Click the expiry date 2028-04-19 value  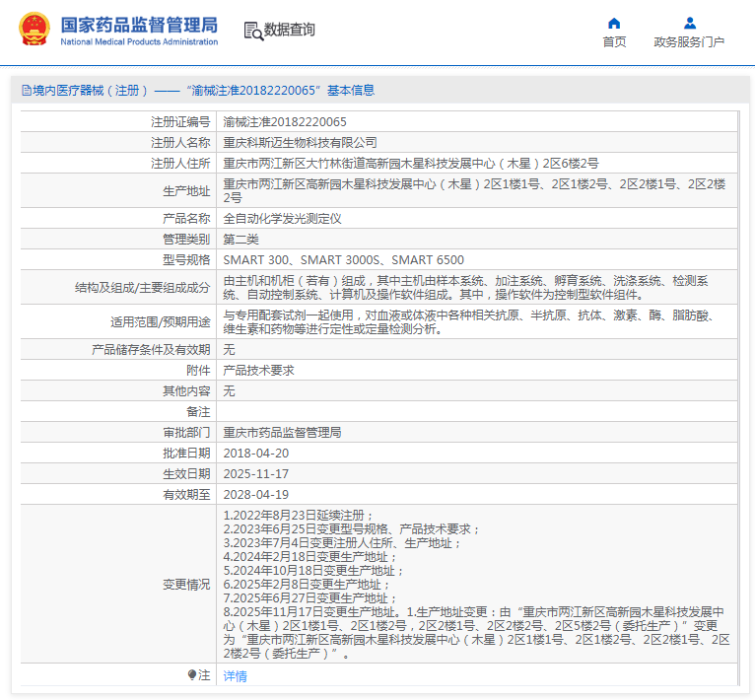[256, 494]
